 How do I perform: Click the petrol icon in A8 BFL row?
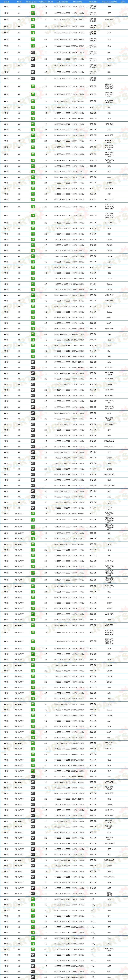click(x=33, y=927)
